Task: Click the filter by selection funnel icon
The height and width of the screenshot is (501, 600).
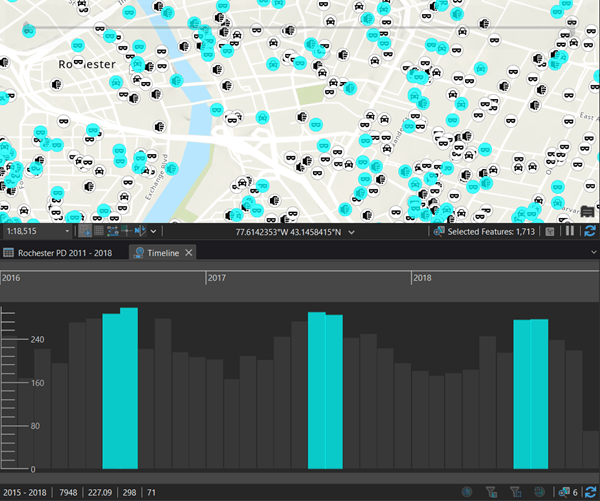Action: pyautogui.click(x=515, y=492)
